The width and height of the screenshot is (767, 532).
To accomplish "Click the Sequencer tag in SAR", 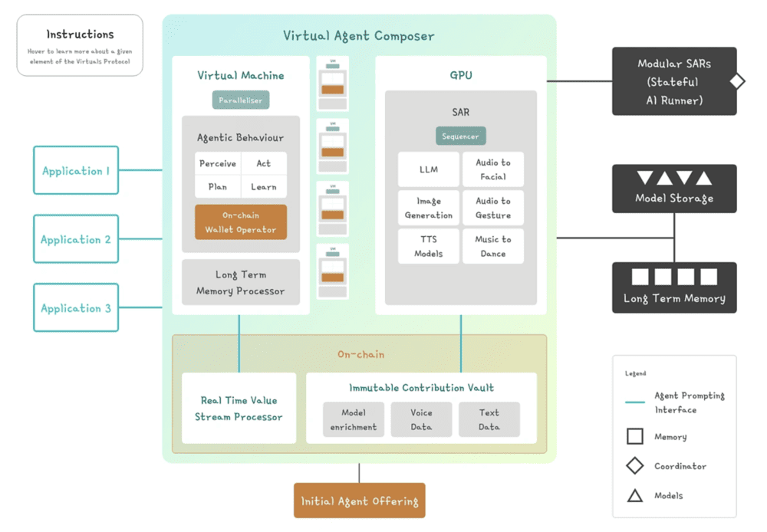I will [460, 136].
